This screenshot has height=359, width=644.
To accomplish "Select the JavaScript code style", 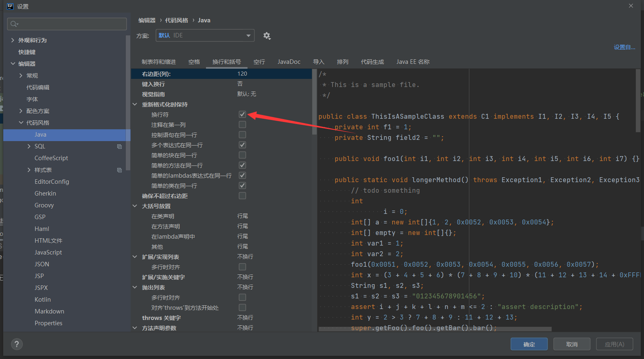I will (48, 252).
